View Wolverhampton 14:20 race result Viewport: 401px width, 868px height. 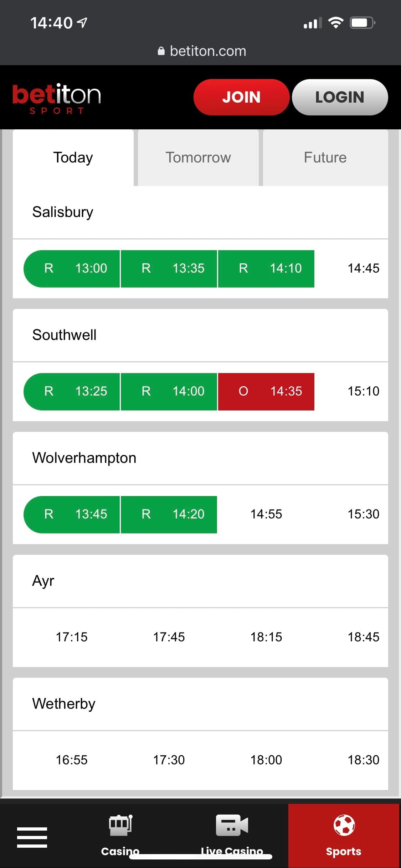(169, 514)
